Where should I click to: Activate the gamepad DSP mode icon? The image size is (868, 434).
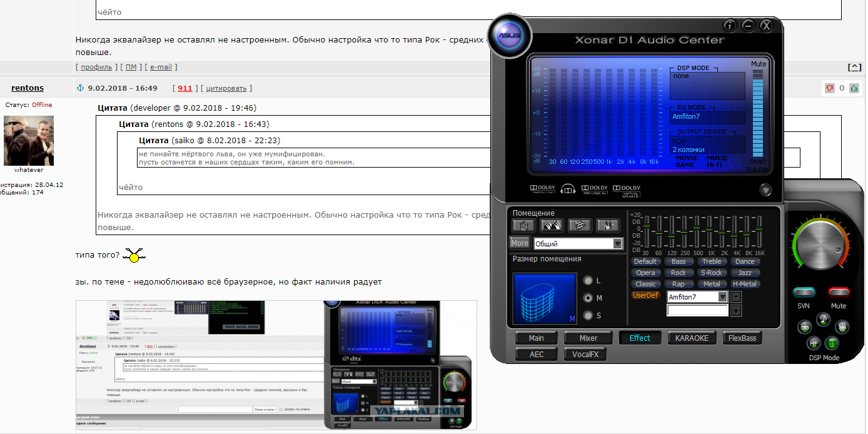[x=804, y=326]
